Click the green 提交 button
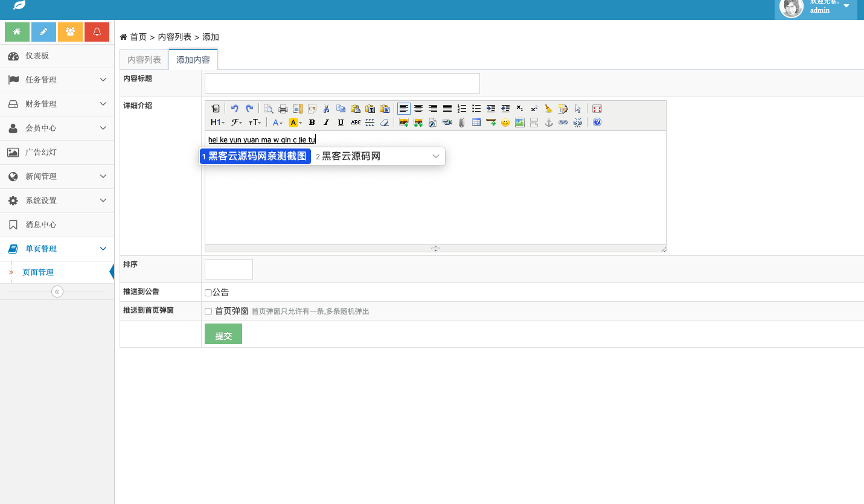 [223, 335]
